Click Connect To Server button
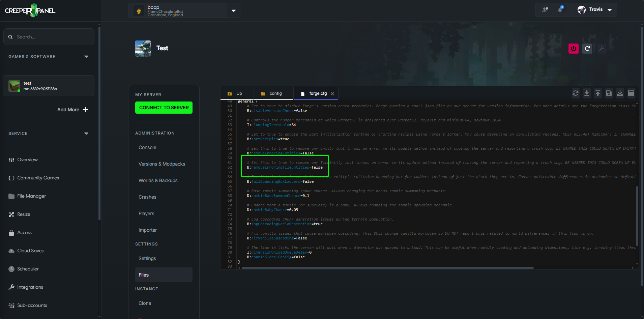 (164, 108)
